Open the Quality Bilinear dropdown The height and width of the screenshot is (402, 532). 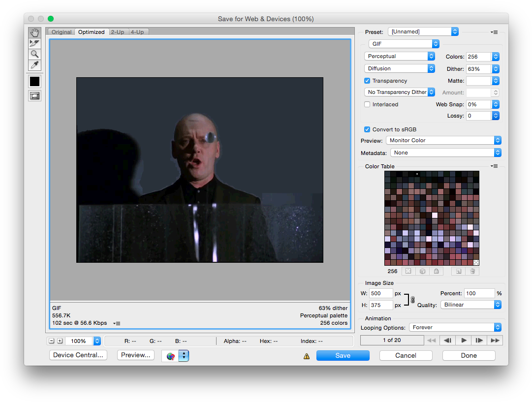[471, 305]
